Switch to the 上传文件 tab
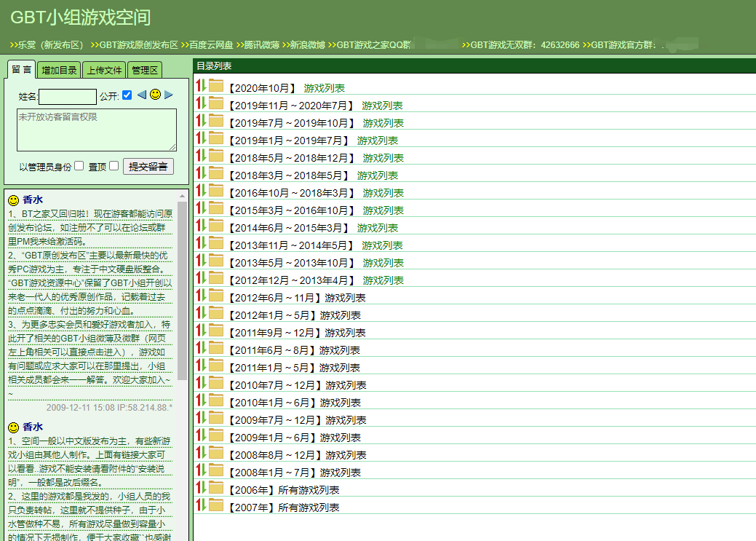This screenshot has width=756, height=541. pyautogui.click(x=103, y=70)
